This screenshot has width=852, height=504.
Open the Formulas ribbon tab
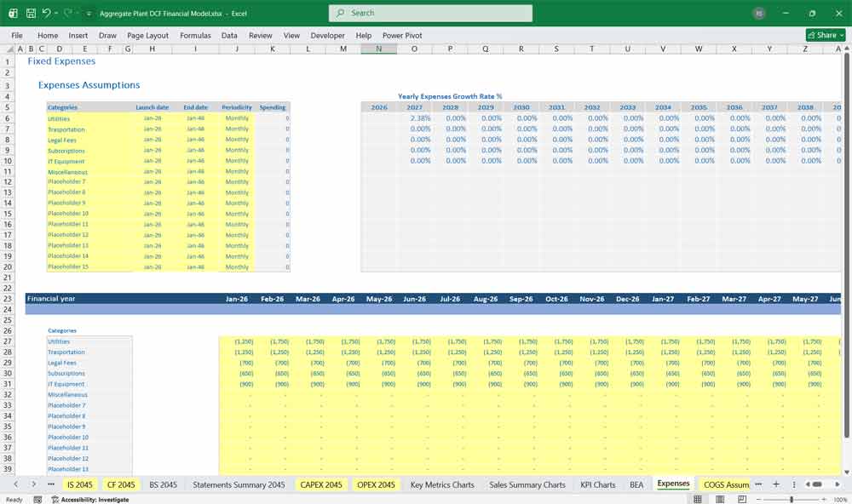pos(195,35)
